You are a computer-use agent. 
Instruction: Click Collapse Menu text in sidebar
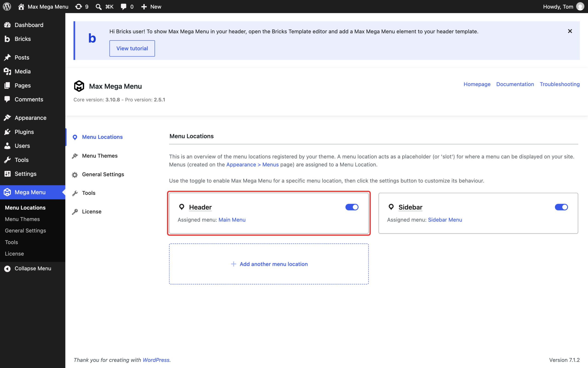point(33,268)
